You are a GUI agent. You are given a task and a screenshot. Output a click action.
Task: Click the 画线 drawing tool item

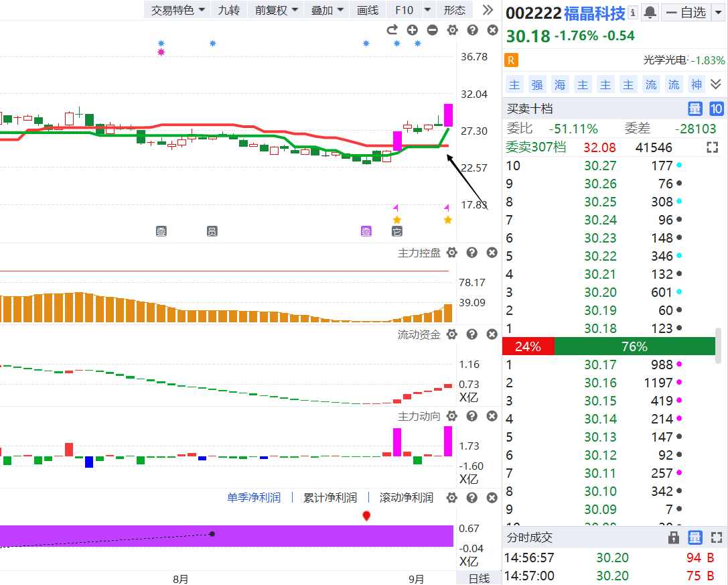click(x=368, y=10)
